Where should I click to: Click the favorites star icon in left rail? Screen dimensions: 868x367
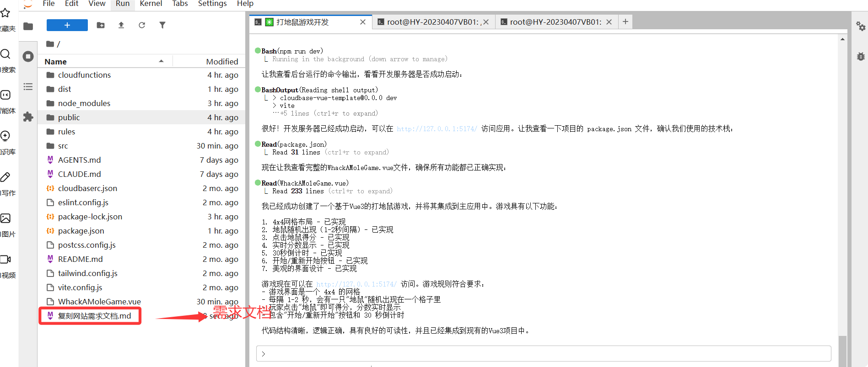tap(5, 13)
